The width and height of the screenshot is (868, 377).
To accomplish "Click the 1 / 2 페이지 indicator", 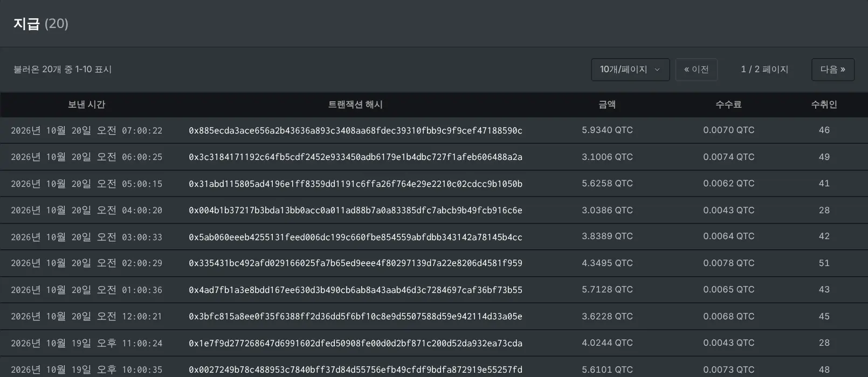I will coord(764,69).
